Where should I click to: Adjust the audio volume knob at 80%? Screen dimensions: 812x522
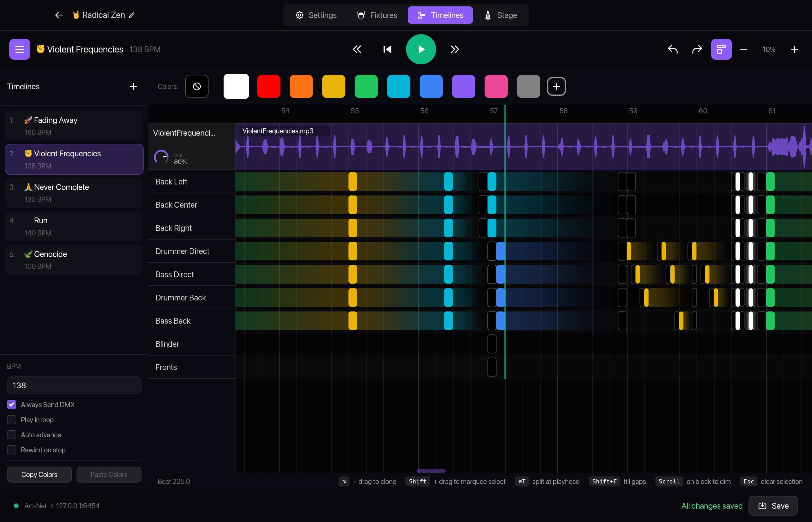point(161,157)
